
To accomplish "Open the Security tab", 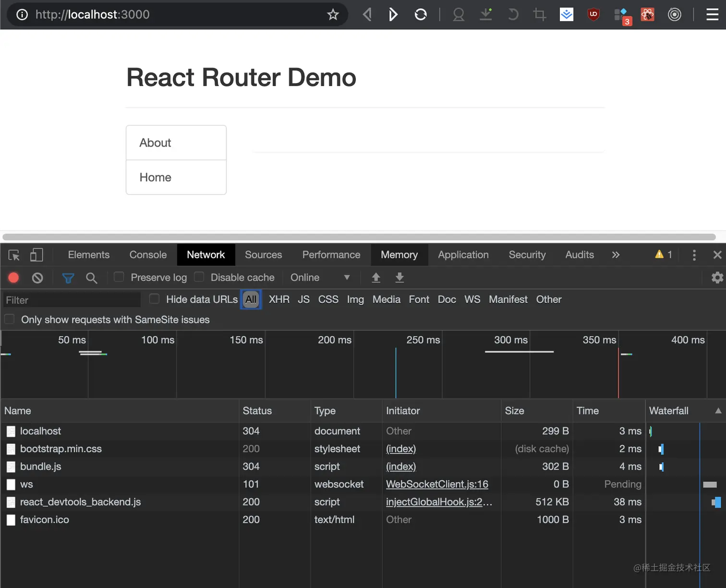I will pos(527,255).
